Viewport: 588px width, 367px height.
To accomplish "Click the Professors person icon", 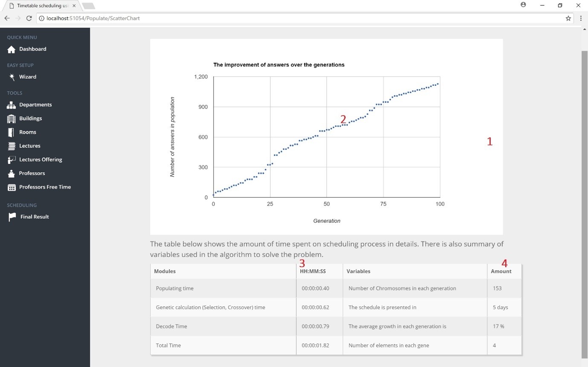I will click(x=12, y=173).
